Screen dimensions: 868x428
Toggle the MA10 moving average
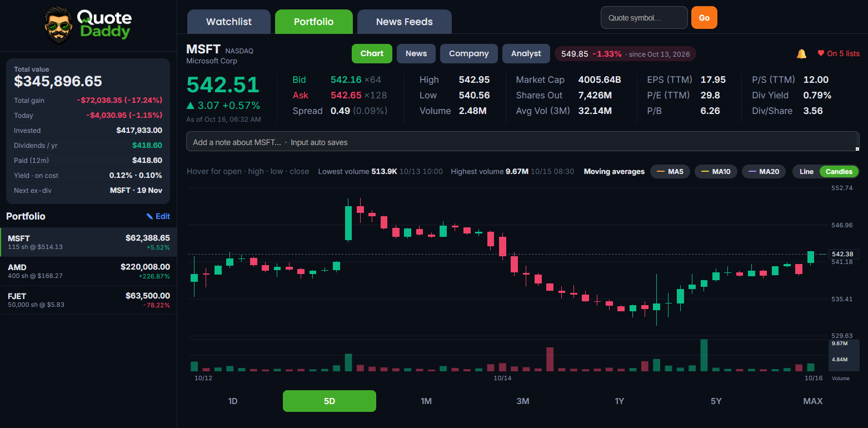coord(716,171)
